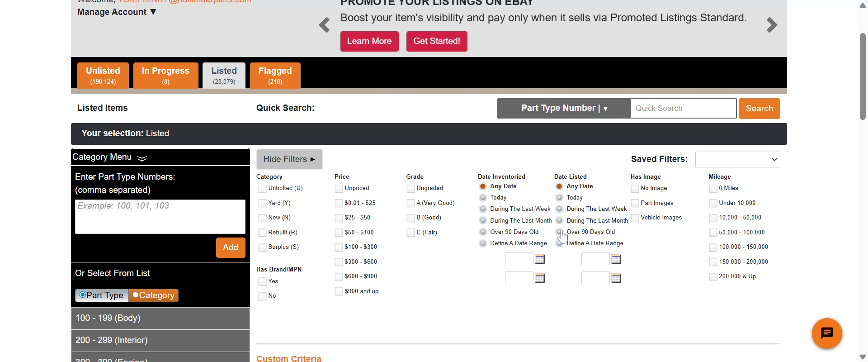Choose the Category radio option

(136, 295)
